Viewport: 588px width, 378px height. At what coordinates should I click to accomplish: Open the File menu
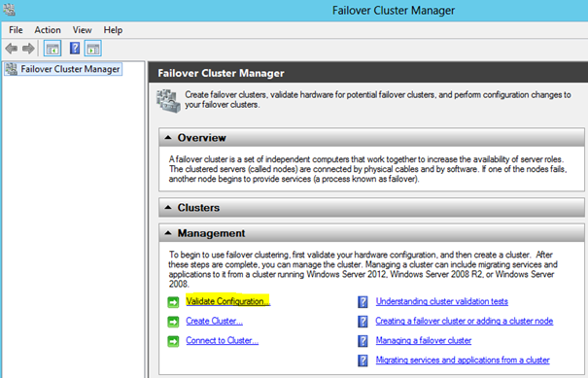click(16, 30)
